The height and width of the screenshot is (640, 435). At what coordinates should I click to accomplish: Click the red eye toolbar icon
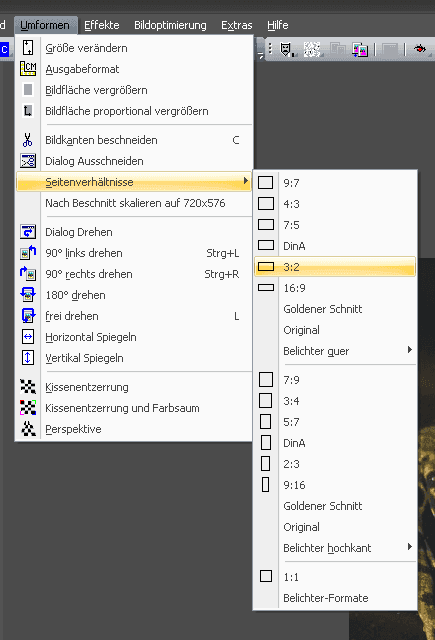pos(419,49)
